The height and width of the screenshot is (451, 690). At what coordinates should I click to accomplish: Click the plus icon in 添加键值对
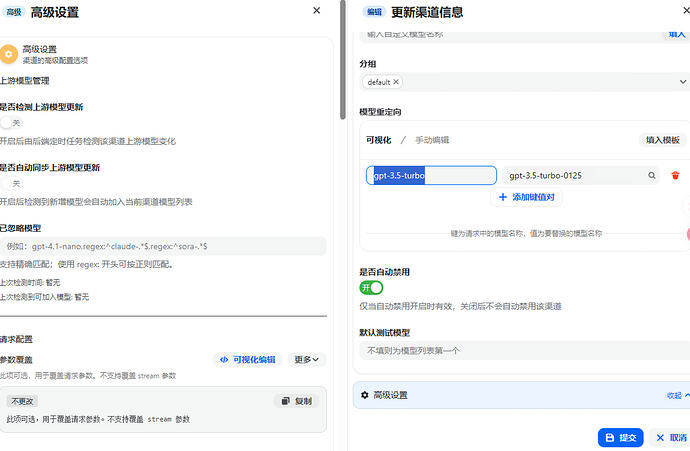pyautogui.click(x=503, y=197)
